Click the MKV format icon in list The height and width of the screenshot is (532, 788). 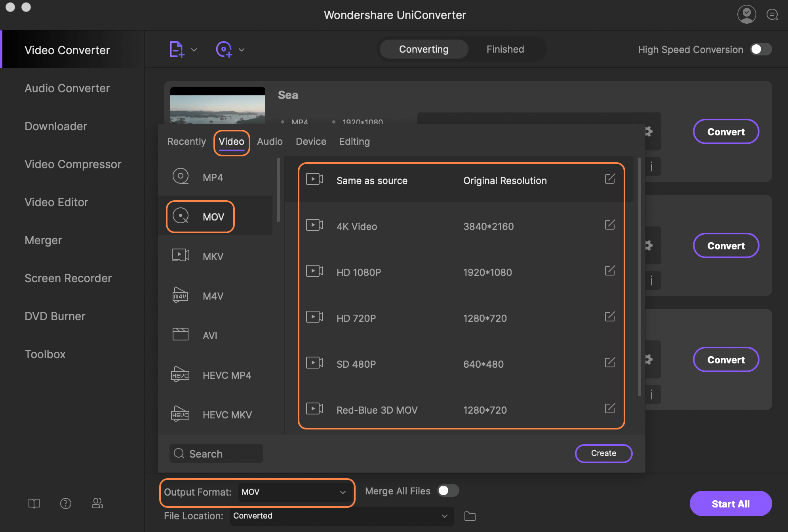(179, 256)
